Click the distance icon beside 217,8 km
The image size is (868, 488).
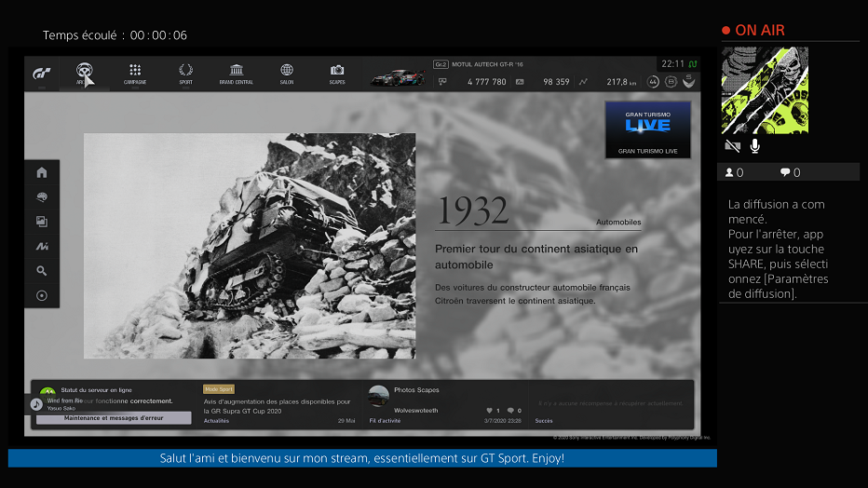click(583, 82)
